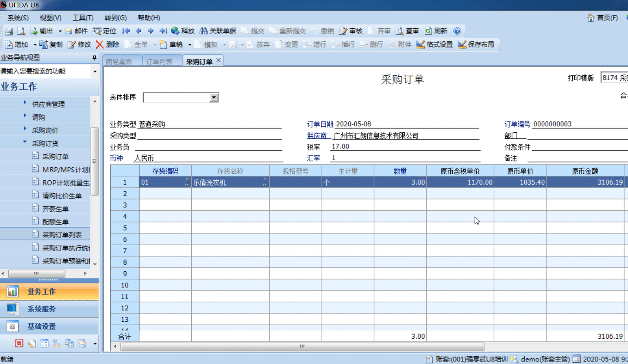Click 修改 to edit the order
This screenshot has width=628, height=364.
click(79, 44)
